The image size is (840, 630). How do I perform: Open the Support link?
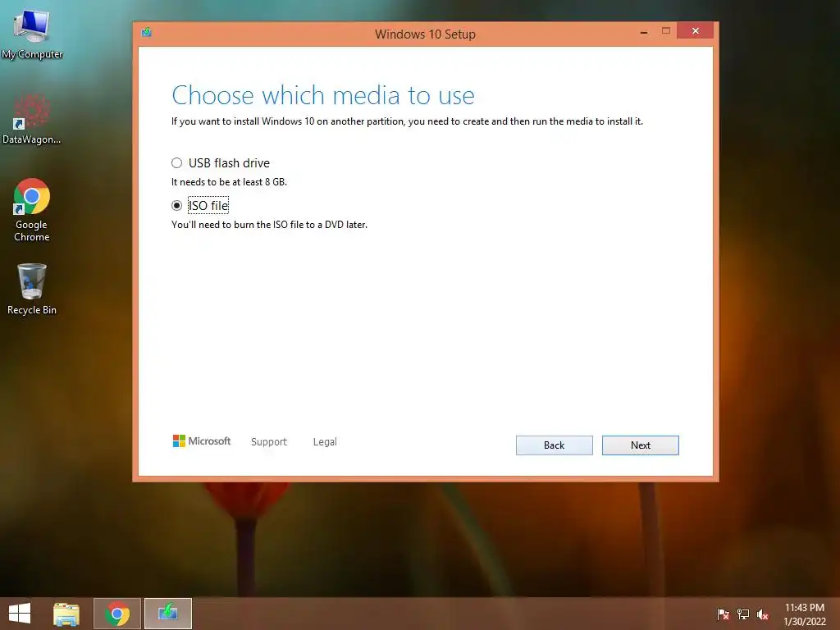coord(269,442)
